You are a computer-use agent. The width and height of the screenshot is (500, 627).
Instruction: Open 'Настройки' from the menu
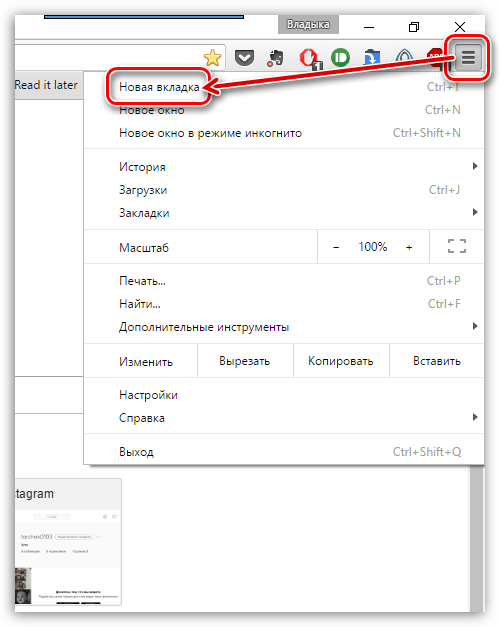coord(284,395)
